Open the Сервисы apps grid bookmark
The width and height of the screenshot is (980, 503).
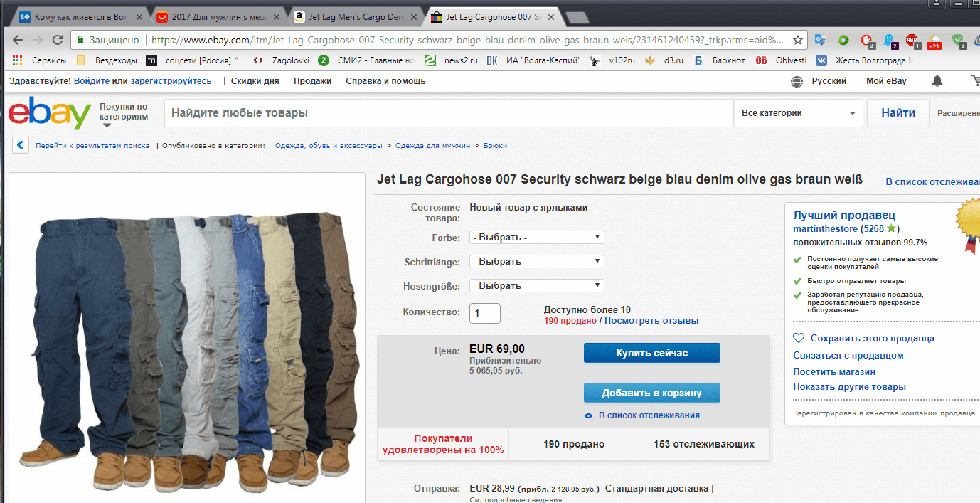[41, 60]
